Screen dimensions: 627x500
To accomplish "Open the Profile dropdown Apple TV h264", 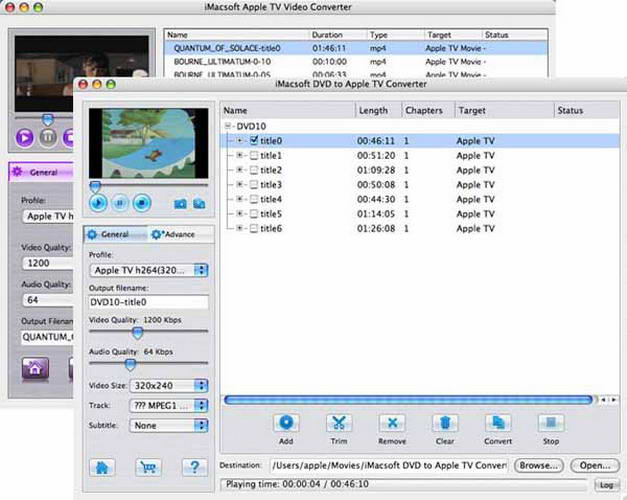I will point(149,270).
